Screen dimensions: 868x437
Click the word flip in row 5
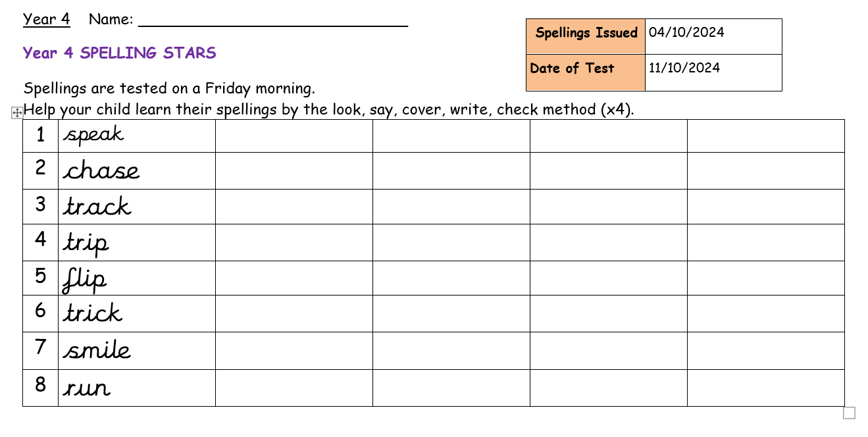click(84, 279)
